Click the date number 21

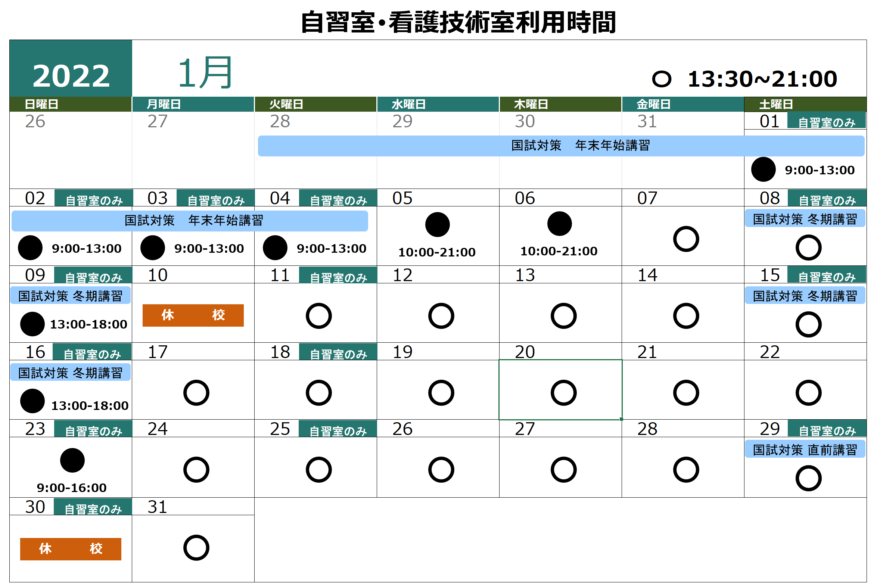tap(647, 352)
